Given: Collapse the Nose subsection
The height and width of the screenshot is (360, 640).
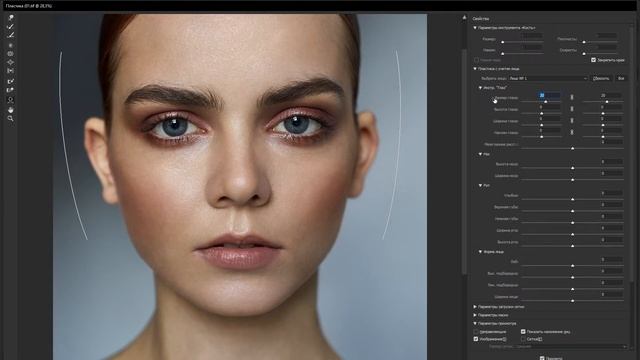Looking at the screenshot, I should click(480, 154).
